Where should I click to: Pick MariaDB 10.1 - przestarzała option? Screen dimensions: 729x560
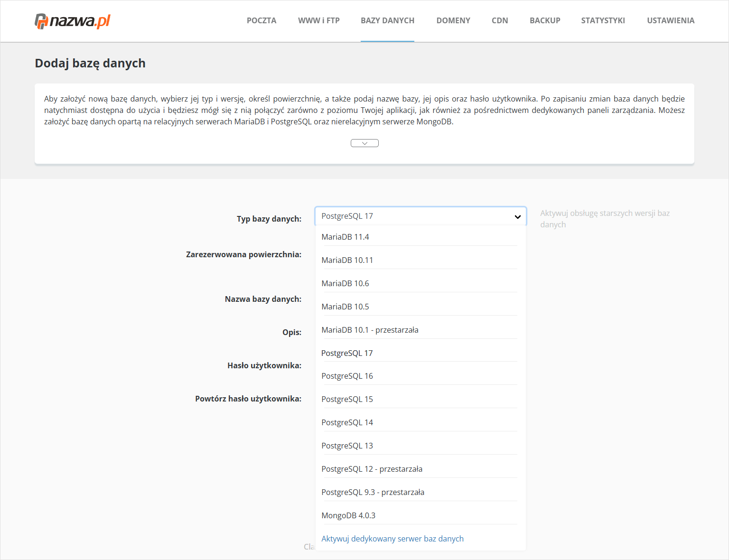(420, 330)
